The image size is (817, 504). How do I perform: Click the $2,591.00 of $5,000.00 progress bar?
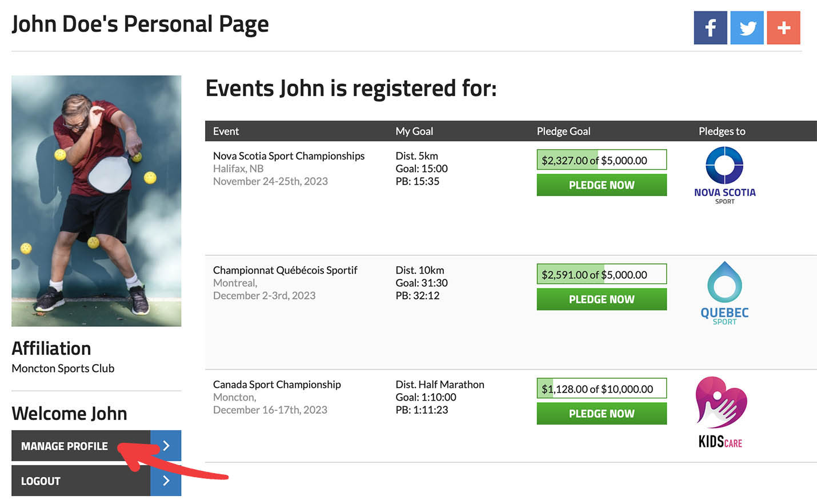click(x=602, y=274)
